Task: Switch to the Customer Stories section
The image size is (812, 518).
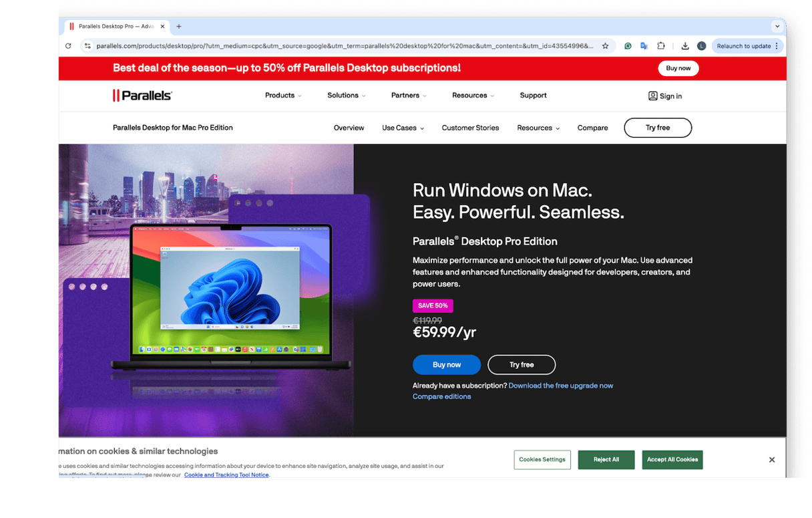Action: point(470,128)
